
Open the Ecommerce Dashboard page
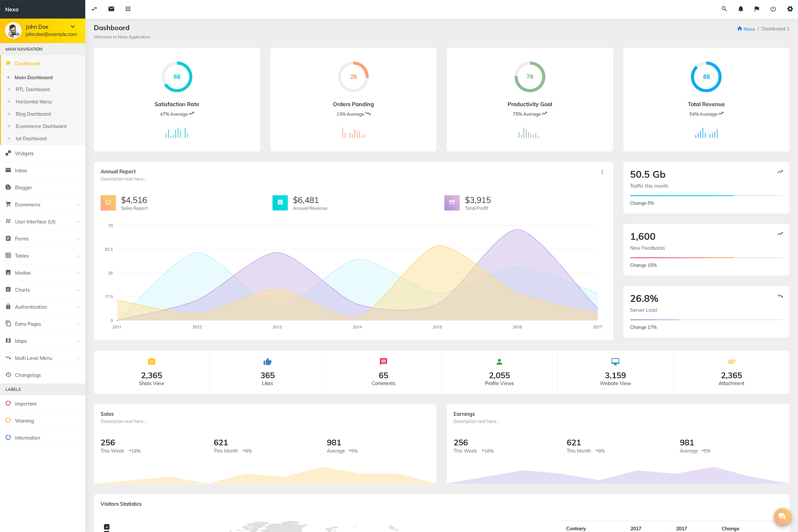coord(41,126)
